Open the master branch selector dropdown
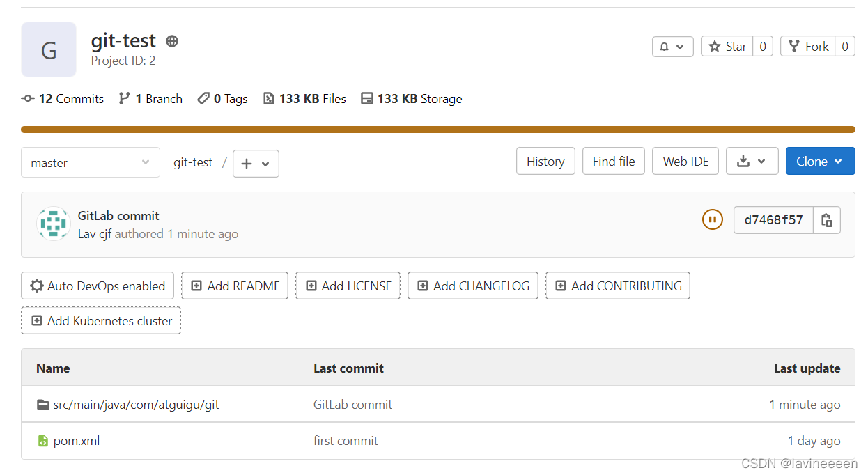Screen dimensions: 868x475 click(x=91, y=162)
